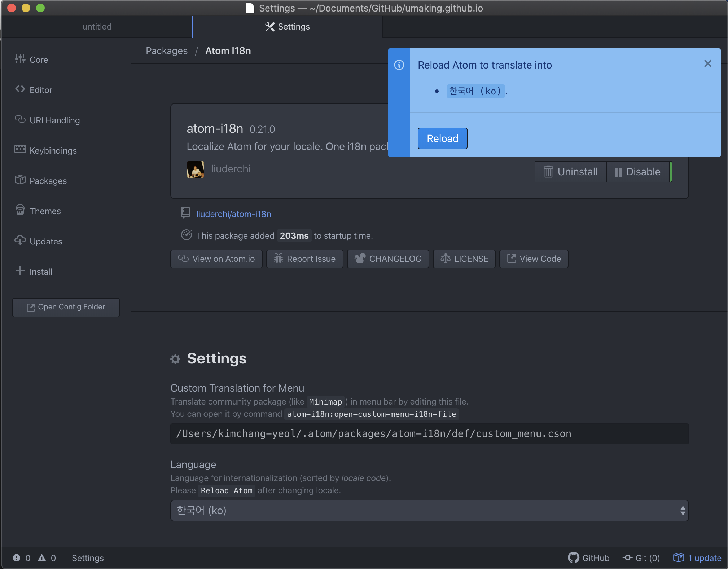
Task: Click the 1 update status indicator
Action: pos(697,558)
